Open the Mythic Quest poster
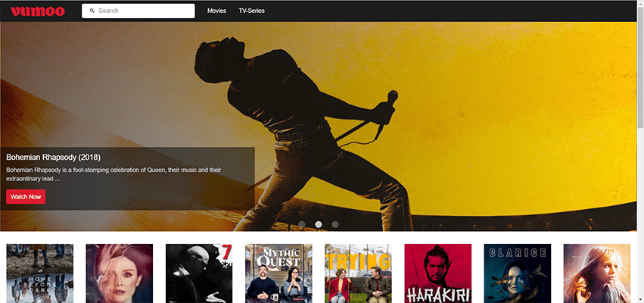644x303 pixels. 278,273
